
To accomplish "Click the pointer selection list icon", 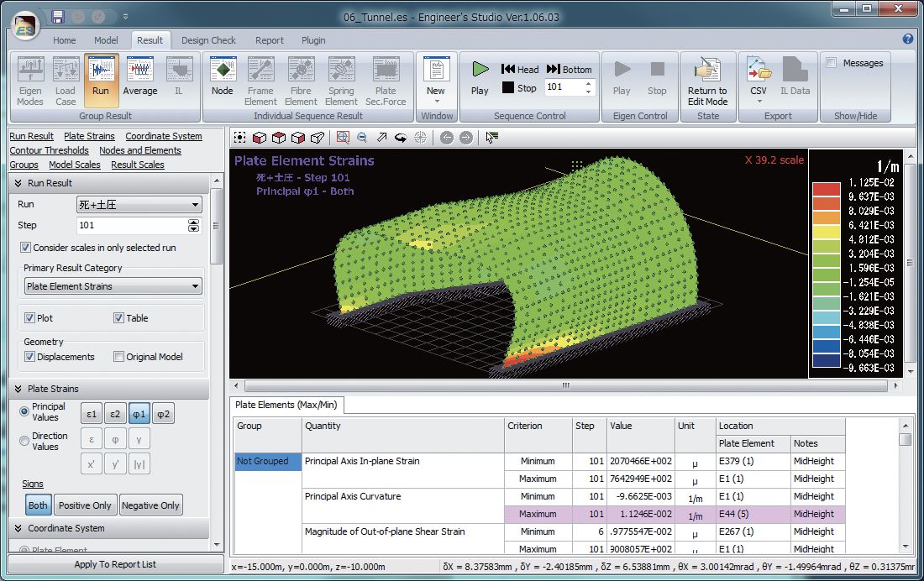I will click(491, 138).
